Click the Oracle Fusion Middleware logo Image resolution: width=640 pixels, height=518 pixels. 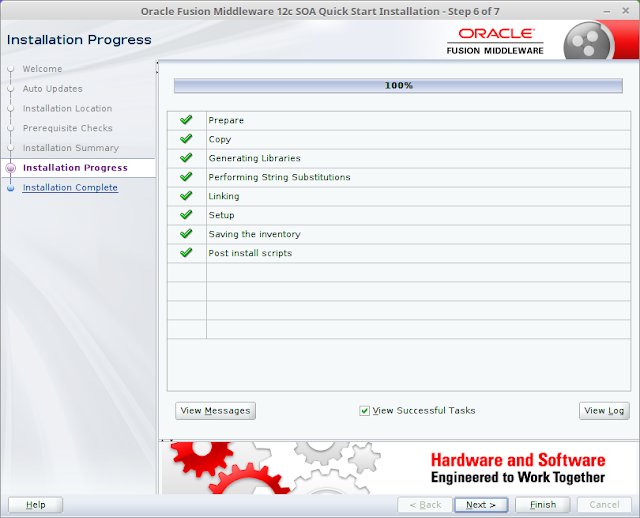click(x=495, y=41)
